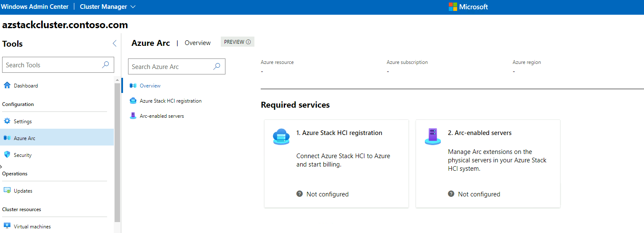Collapse the Tools pane with the chevron

click(x=114, y=43)
